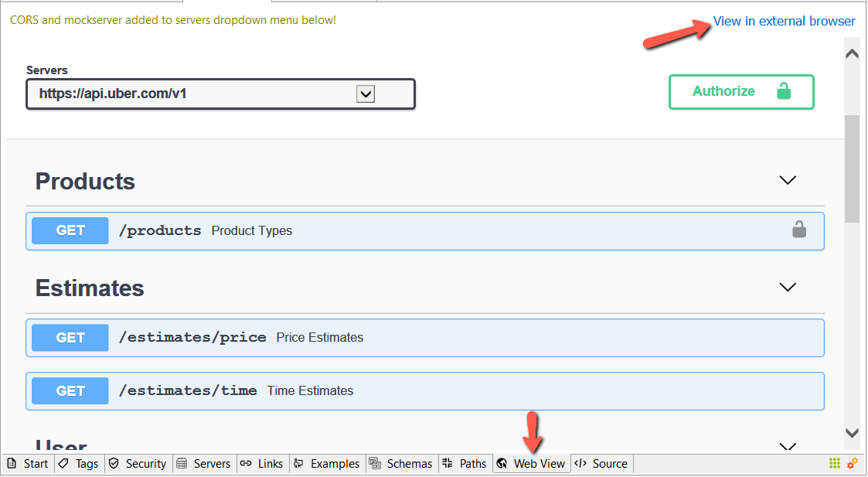Open the Servers dropdown arrow
The image size is (868, 477).
[x=366, y=94]
